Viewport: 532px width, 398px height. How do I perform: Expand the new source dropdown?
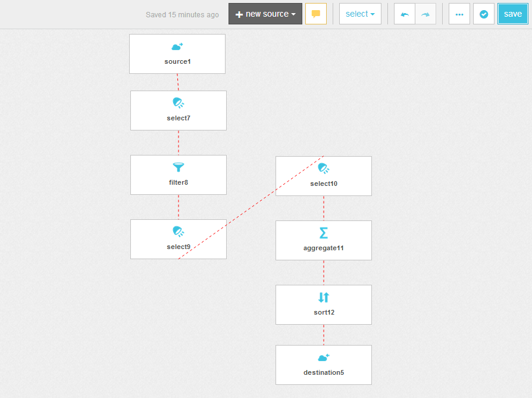click(265, 14)
